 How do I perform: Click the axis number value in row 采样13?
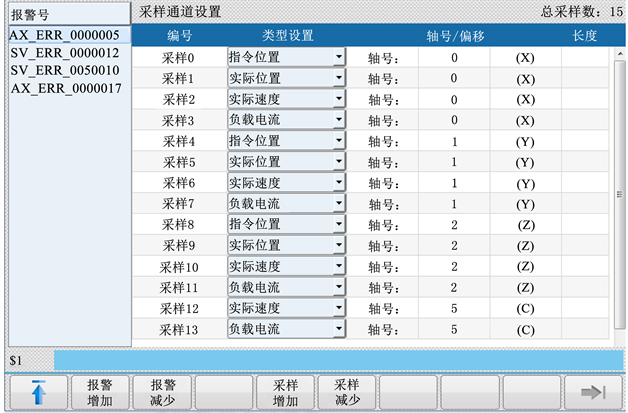[x=454, y=329]
